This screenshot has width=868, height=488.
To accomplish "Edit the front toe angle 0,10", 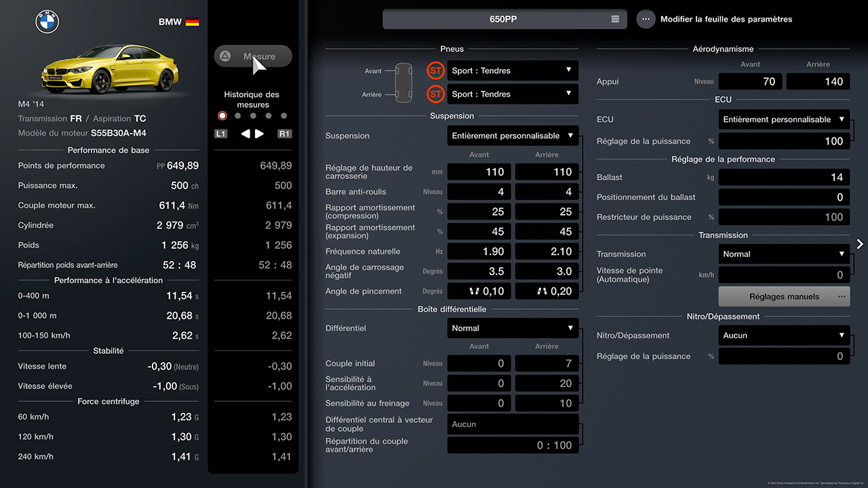I will (479, 291).
